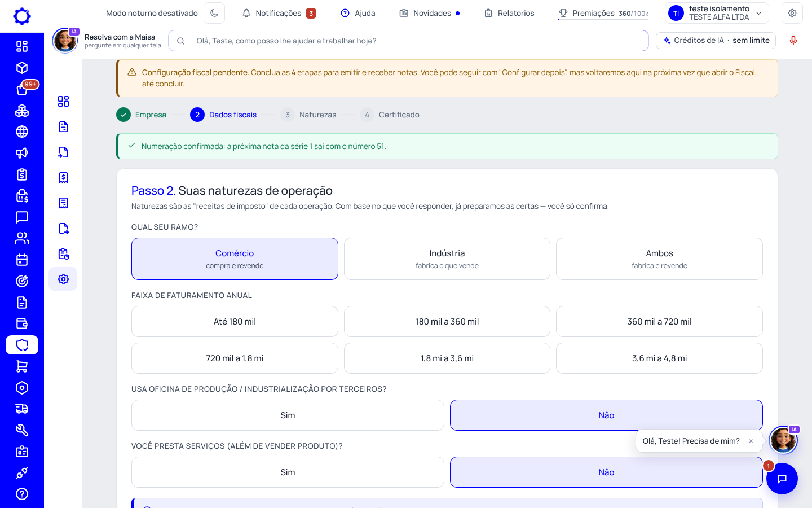812x508 pixels.
Task: Select Indústria as business branch
Action: (447, 259)
